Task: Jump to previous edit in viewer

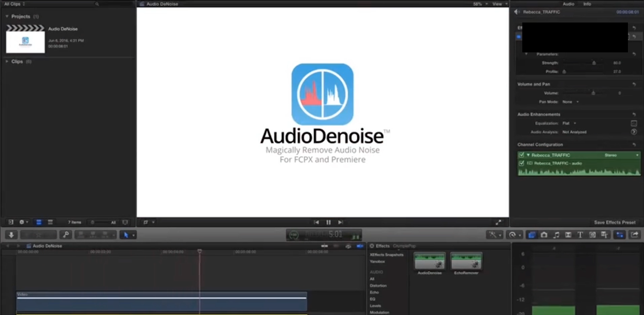Action: pos(316,222)
